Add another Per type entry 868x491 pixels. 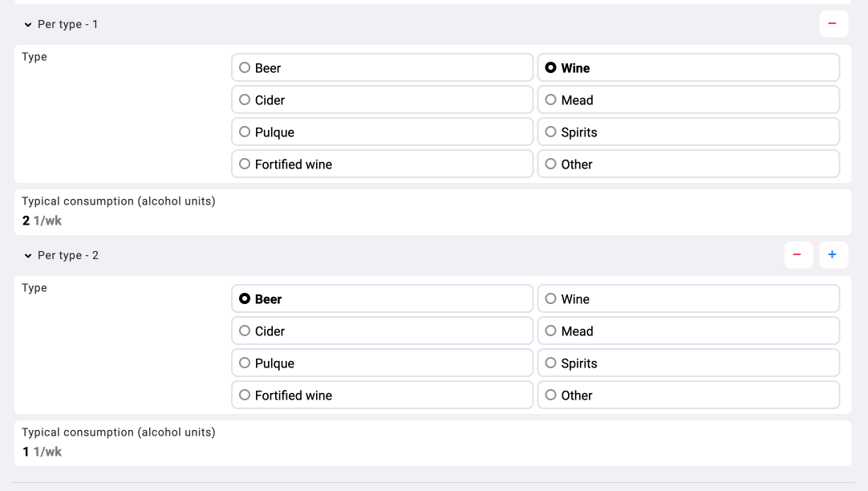coord(832,255)
